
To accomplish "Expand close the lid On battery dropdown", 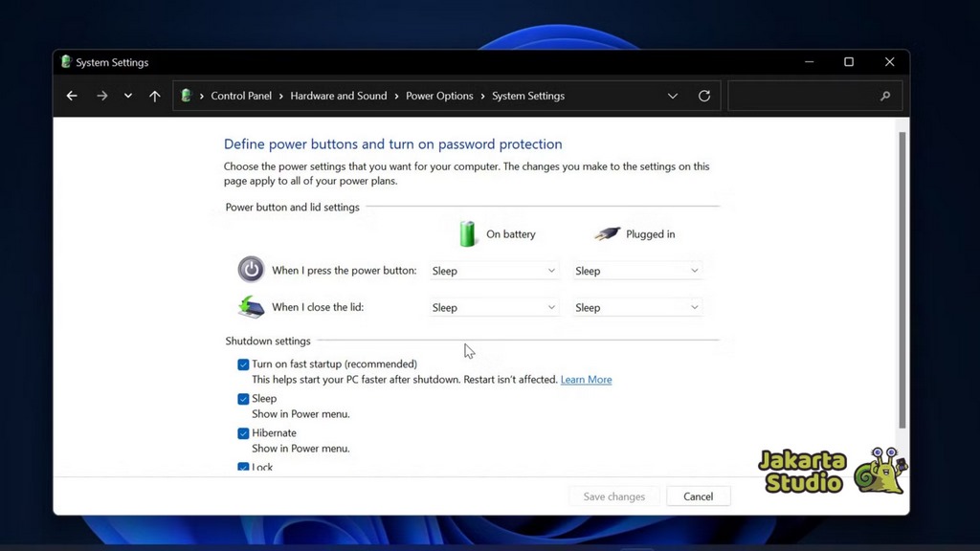I will point(493,308).
